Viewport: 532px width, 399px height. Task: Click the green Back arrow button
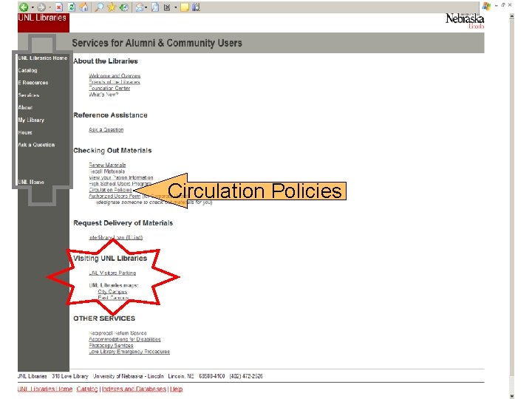pos(24,7)
